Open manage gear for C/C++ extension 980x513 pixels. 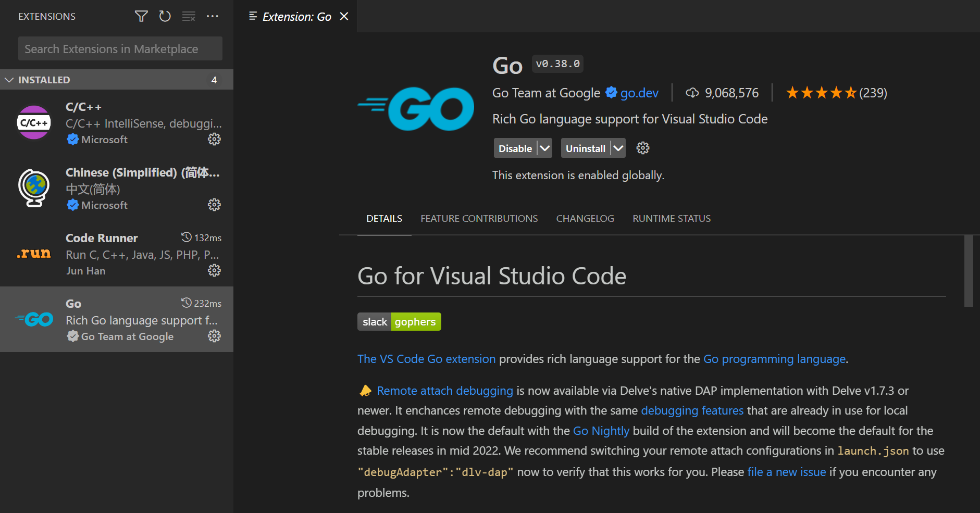(214, 139)
